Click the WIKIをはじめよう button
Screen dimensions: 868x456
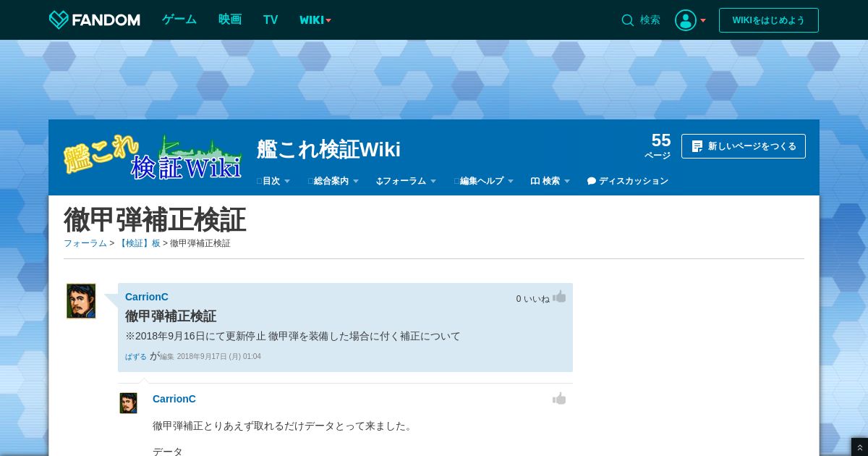pyautogui.click(x=769, y=20)
